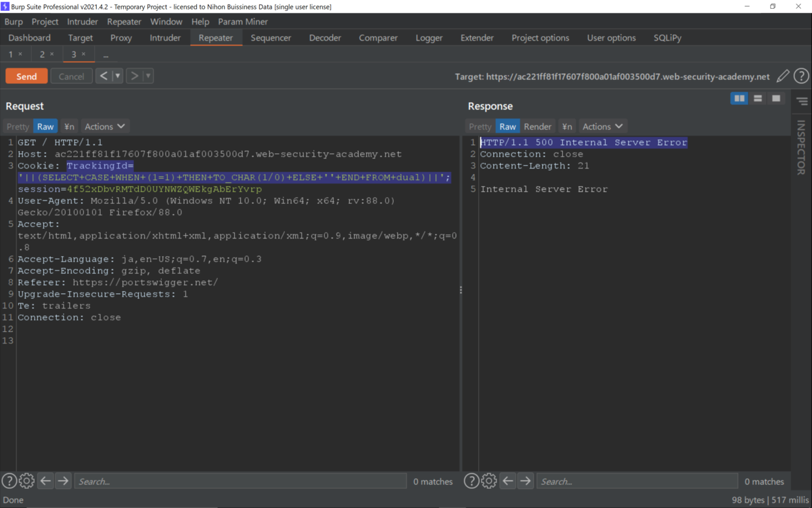Add new Repeater tab via ellipsis
Viewport: 812px width, 508px height.
(x=106, y=54)
